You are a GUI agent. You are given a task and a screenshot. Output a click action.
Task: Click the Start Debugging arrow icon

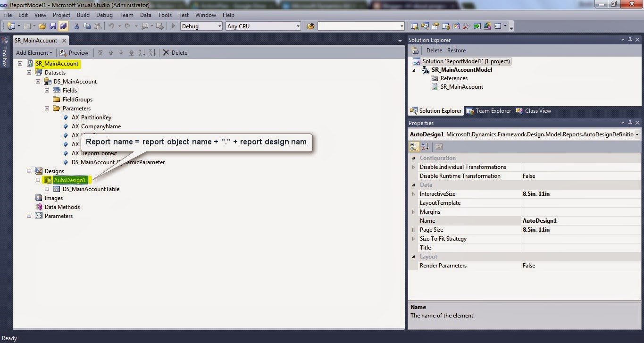coord(173,26)
